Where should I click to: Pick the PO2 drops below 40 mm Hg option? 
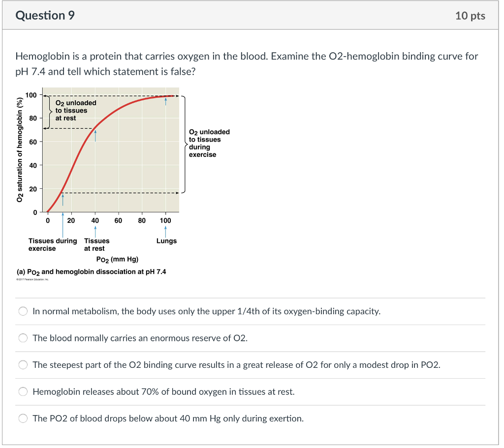pyautogui.click(x=23, y=418)
